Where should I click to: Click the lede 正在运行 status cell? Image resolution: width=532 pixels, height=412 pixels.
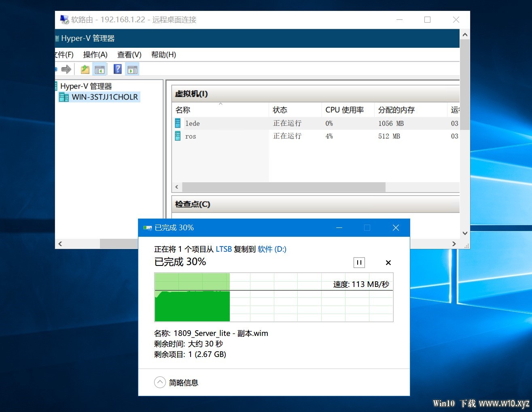pyautogui.click(x=287, y=123)
